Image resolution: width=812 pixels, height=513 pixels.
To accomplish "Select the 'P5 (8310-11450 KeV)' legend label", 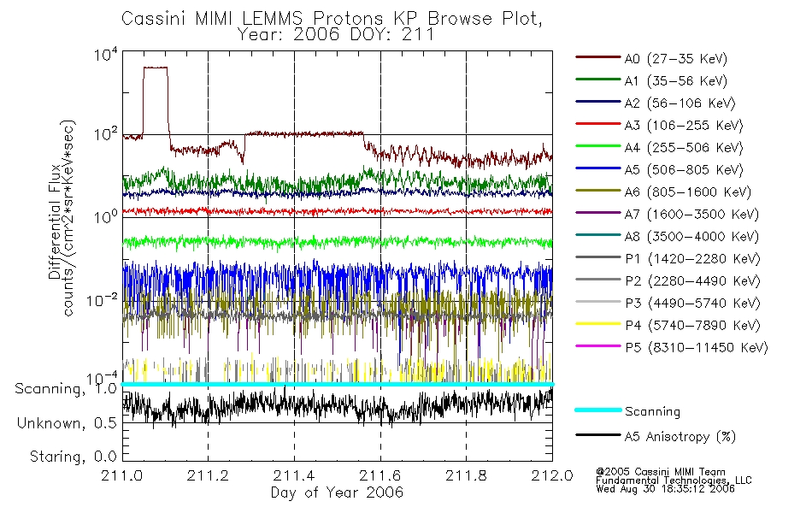I will click(697, 348).
